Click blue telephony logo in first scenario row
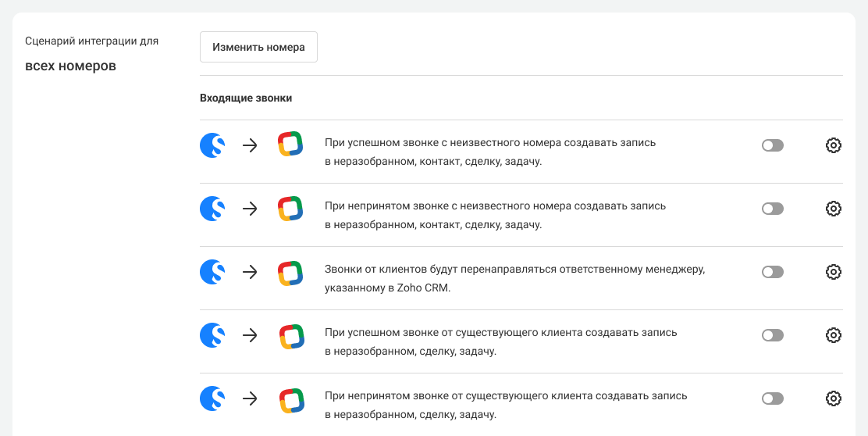 click(x=213, y=145)
